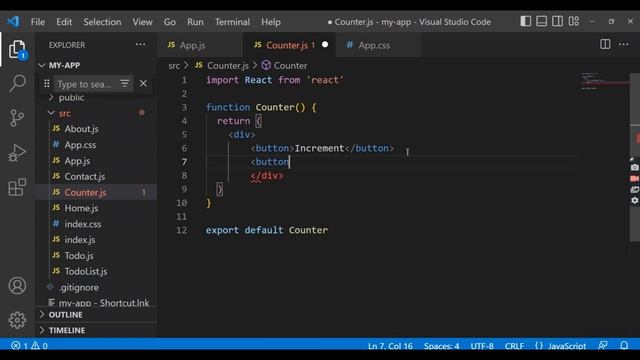Open the Edit menu
The width and height of the screenshot is (640, 360).
(x=64, y=22)
